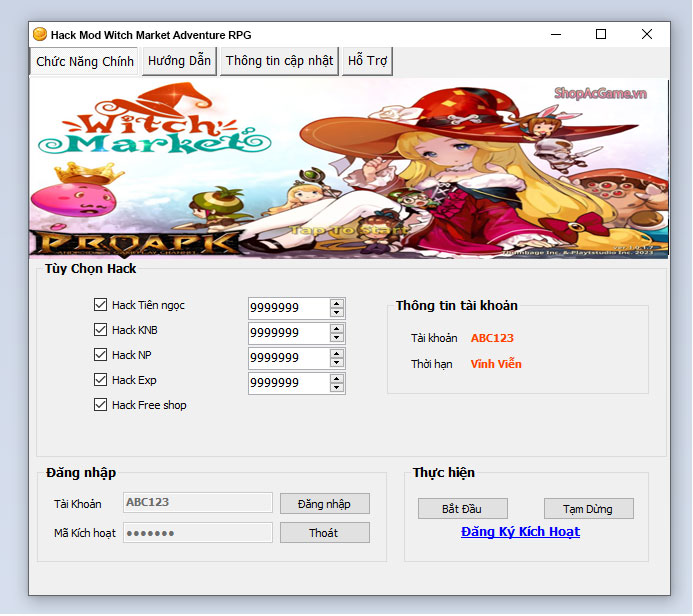Screen dimensions: 693x616
Task: Switch to the Chức Năng Chính tab
Action: (x=84, y=61)
